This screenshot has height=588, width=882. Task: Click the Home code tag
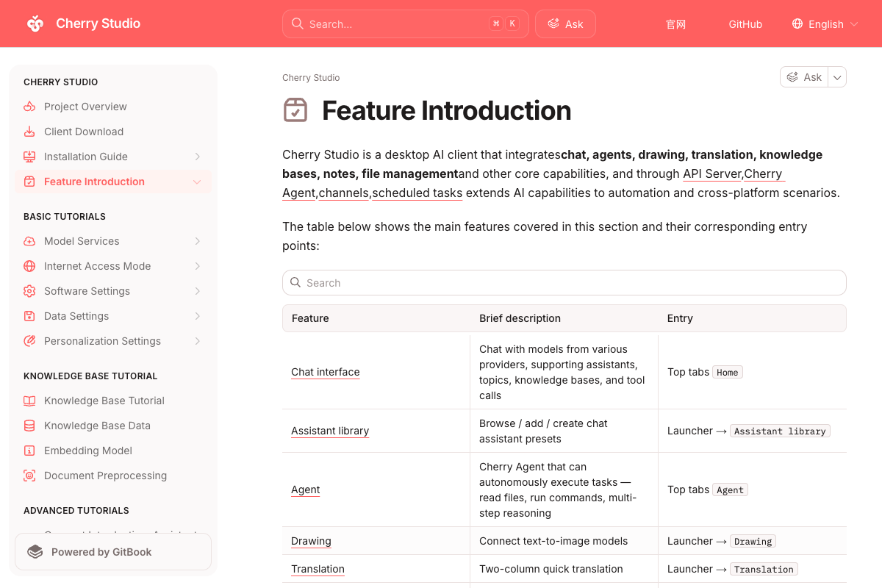click(x=728, y=373)
